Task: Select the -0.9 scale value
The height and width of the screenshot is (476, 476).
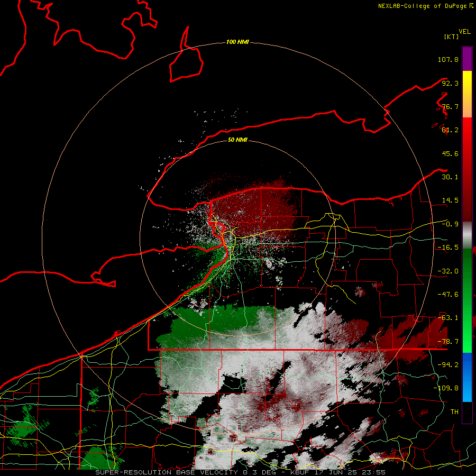Action: pos(450,224)
